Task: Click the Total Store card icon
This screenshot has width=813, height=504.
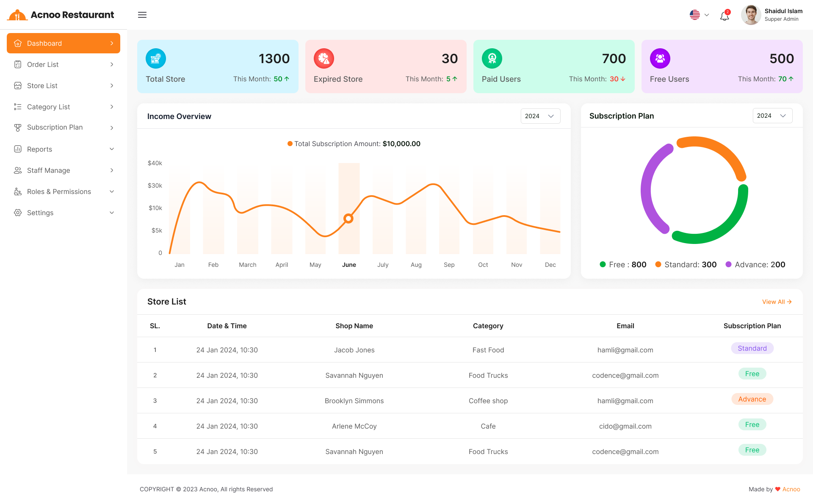Action: (x=156, y=58)
